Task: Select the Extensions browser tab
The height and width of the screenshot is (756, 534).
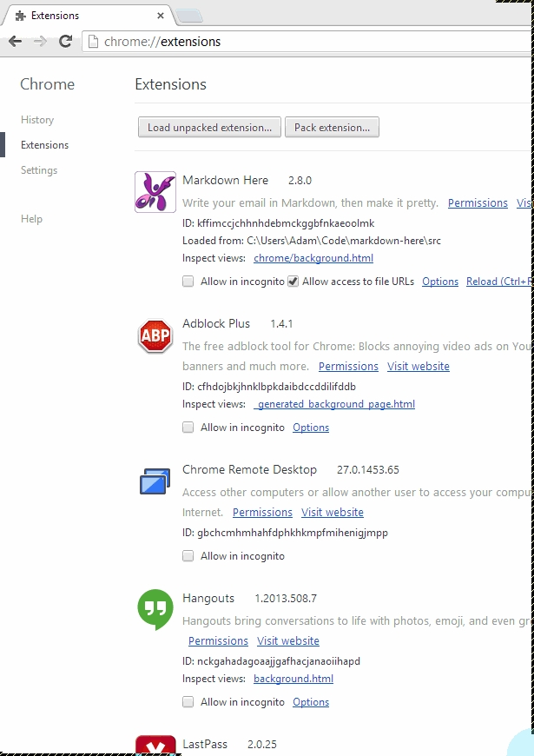Action: click(x=87, y=16)
